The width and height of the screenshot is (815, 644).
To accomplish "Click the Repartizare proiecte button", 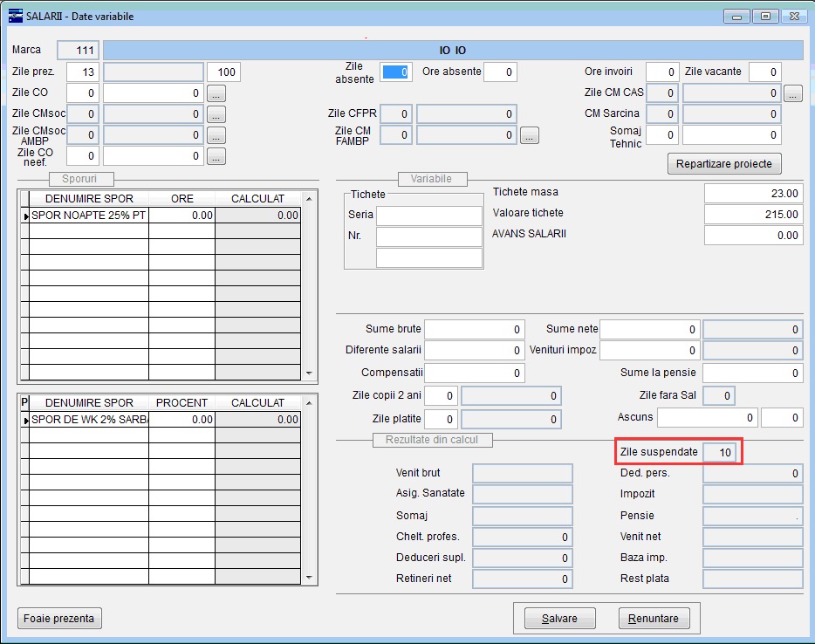I will click(724, 164).
